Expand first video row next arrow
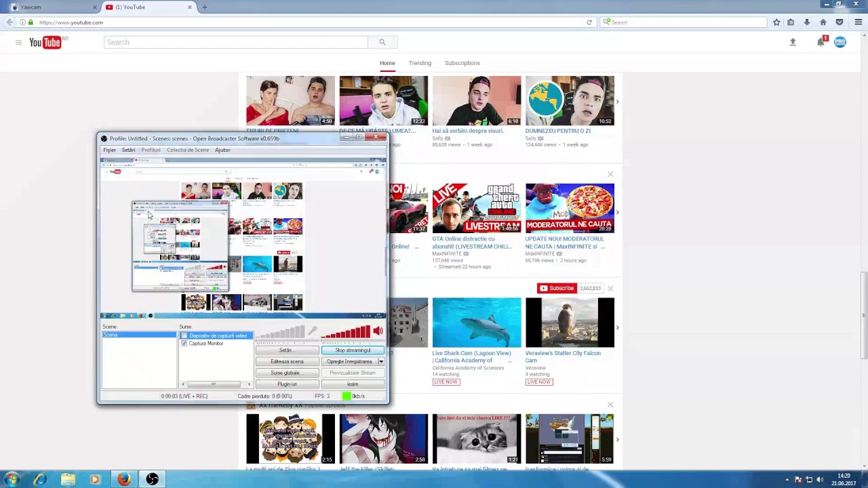 617,102
